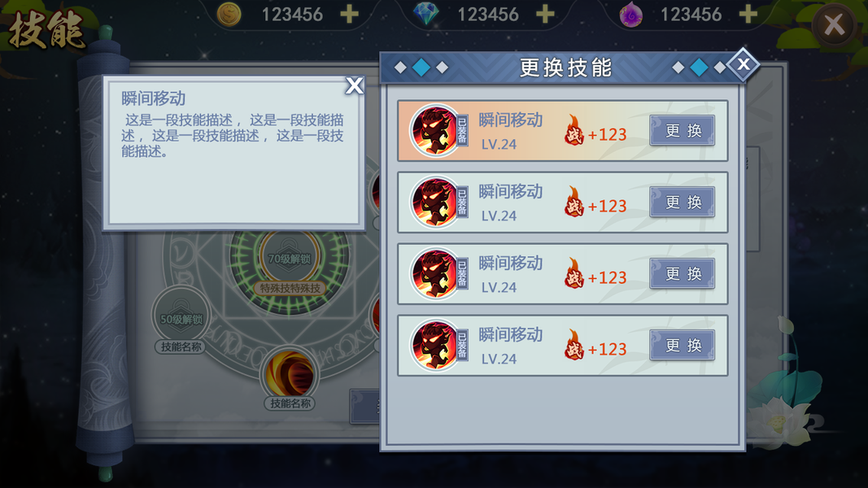Click 更换 button on third skill row

[682, 273]
